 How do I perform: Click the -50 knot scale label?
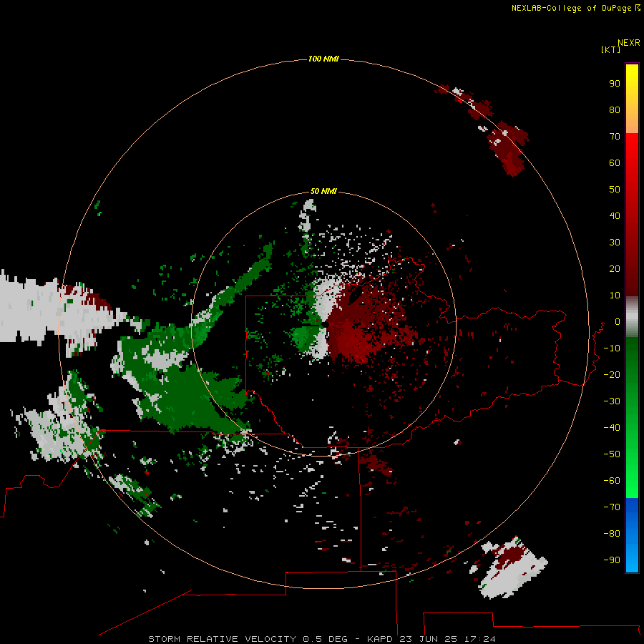tap(612, 454)
